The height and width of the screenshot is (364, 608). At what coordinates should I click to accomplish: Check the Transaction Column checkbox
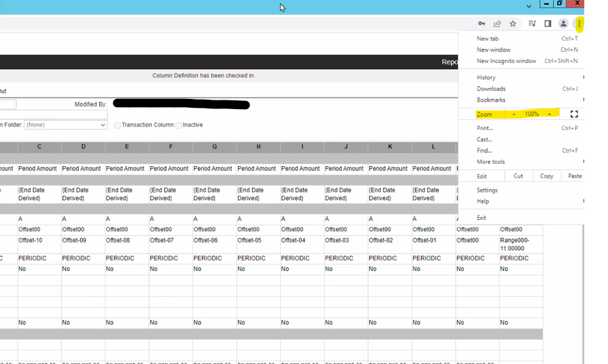(117, 125)
